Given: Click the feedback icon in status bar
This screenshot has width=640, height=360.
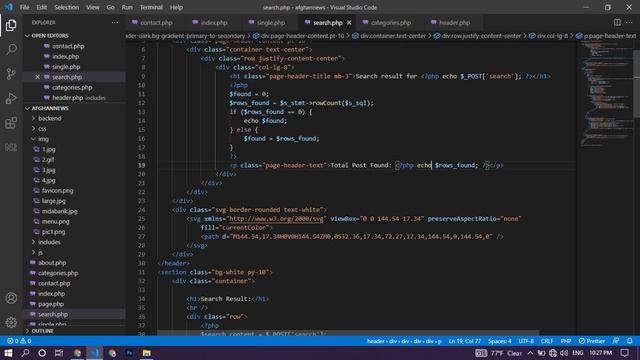Looking at the screenshot, I should click(x=616, y=341).
